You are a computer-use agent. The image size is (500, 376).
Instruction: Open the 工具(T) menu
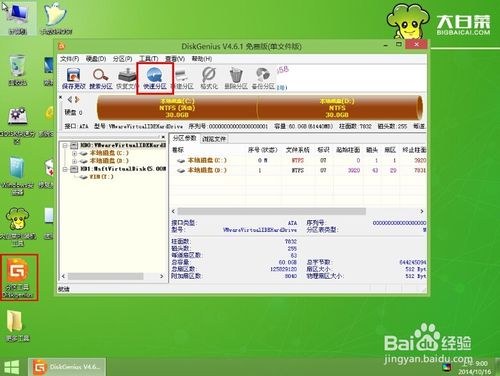(149, 59)
